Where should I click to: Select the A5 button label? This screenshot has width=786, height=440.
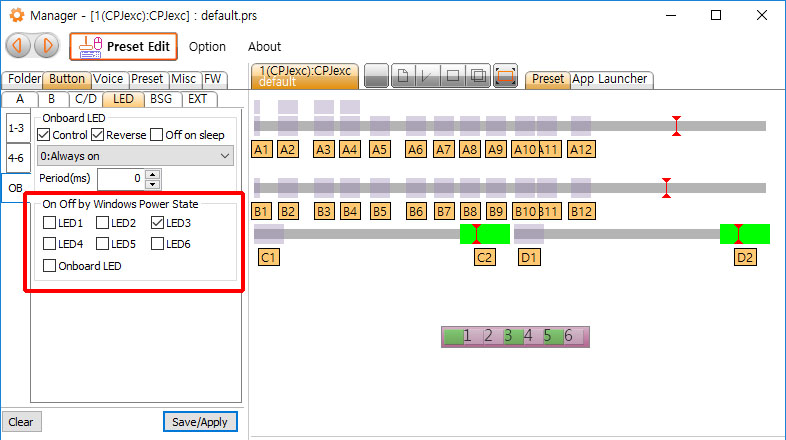click(379, 149)
